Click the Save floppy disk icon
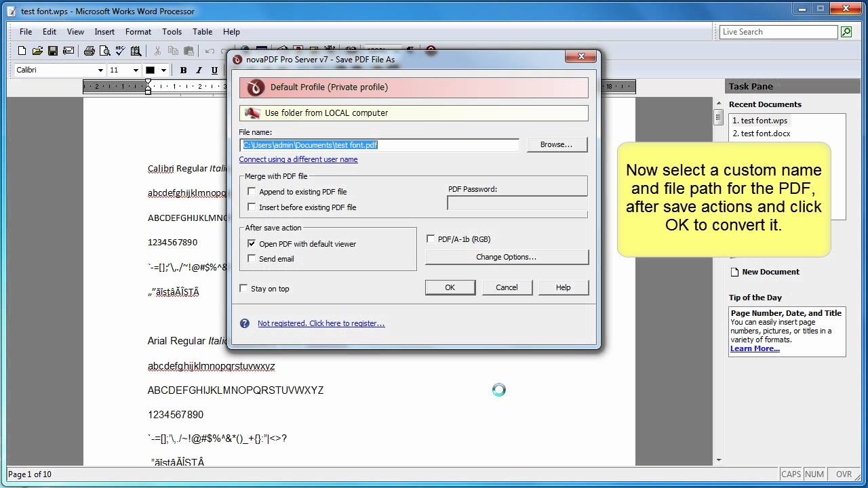Image resolution: width=868 pixels, height=488 pixels. tap(53, 51)
